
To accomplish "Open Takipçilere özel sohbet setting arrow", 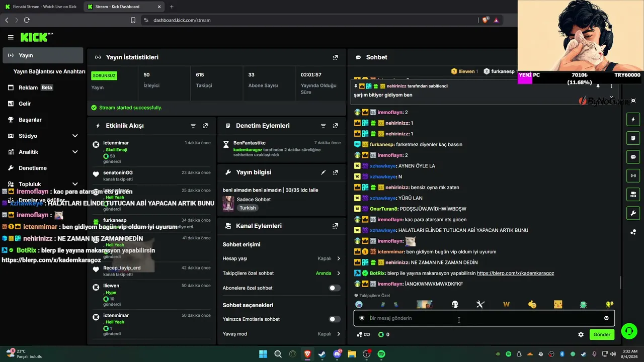I will tap(338, 274).
